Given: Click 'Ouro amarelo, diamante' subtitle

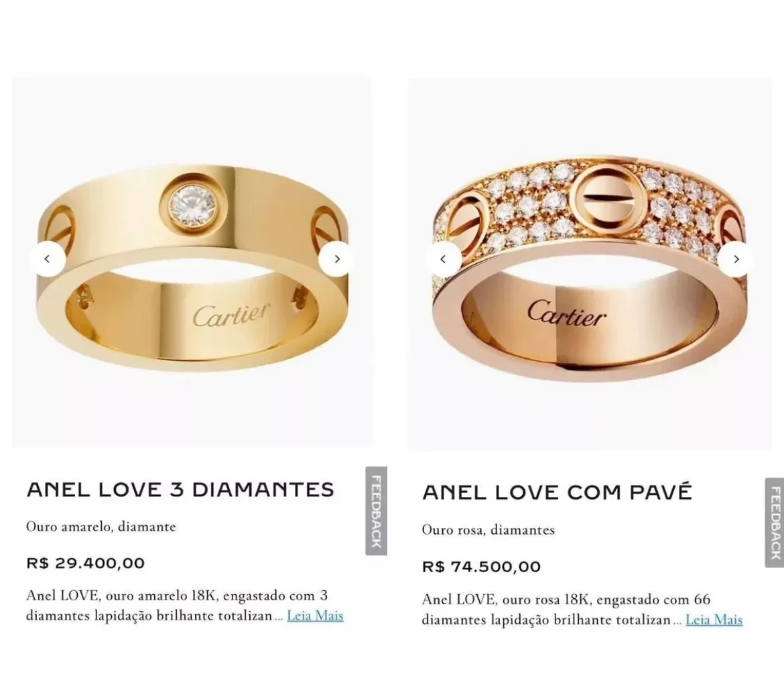Looking at the screenshot, I should 101,527.
